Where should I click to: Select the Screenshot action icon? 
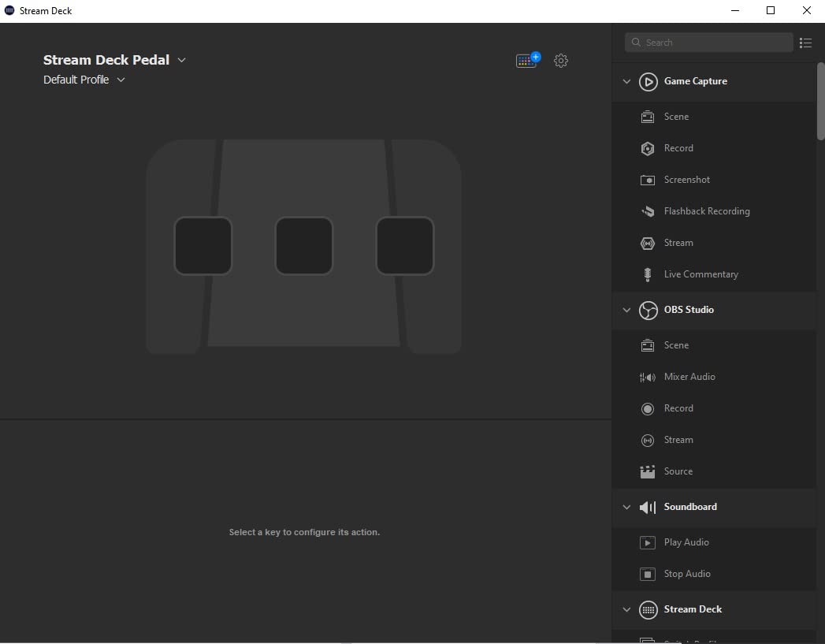coord(647,180)
